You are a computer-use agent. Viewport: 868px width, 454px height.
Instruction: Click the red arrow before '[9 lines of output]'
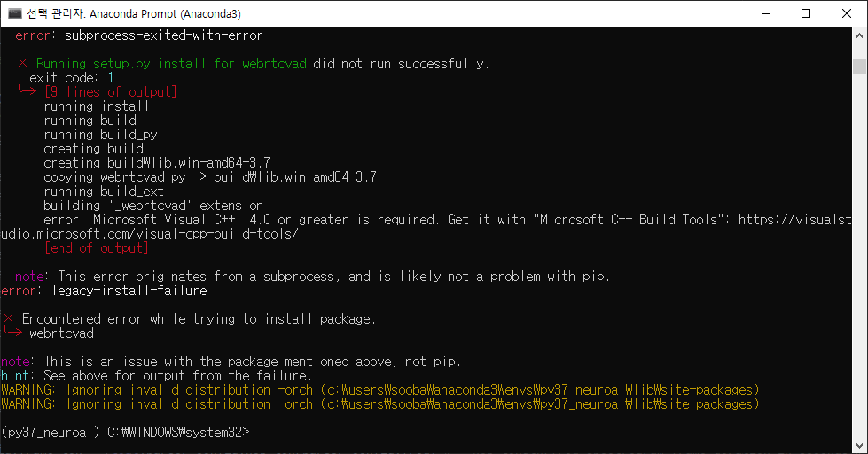(x=27, y=90)
